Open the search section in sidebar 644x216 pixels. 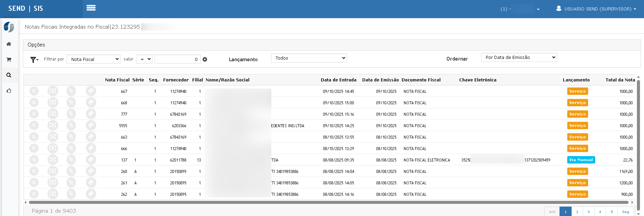(9, 75)
